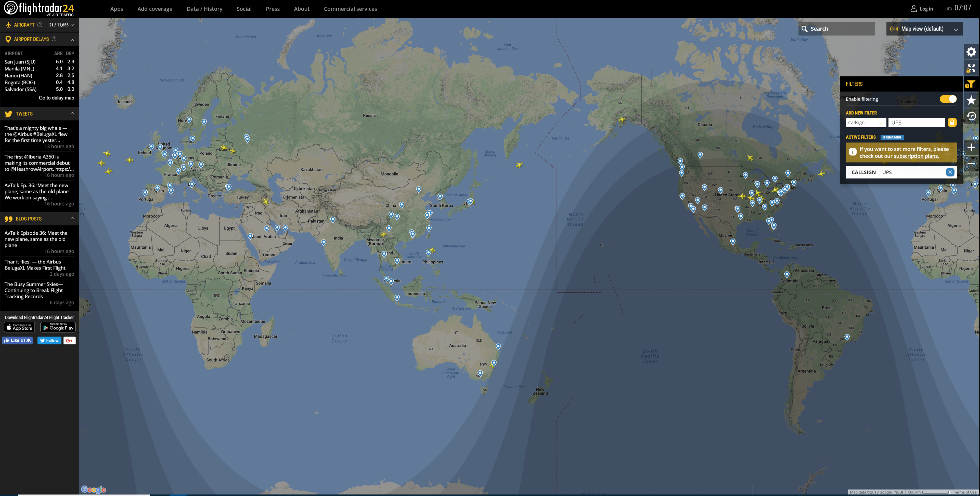This screenshot has height=496, width=980.
Task: Open the map settings gear icon
Action: 971,52
